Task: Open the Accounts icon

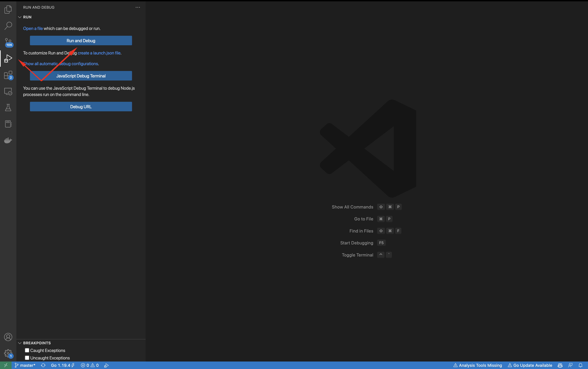Action: point(8,337)
